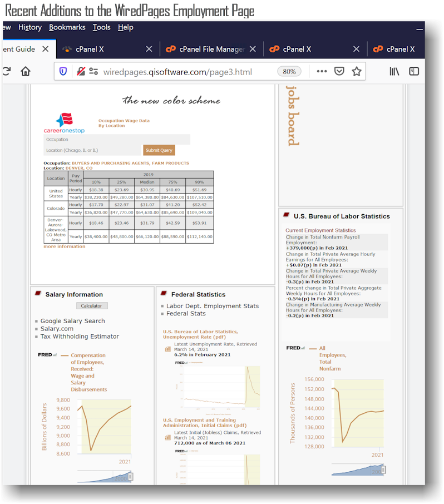Click Submit Query button
Screen dimensions: 444x504
pyautogui.click(x=159, y=150)
